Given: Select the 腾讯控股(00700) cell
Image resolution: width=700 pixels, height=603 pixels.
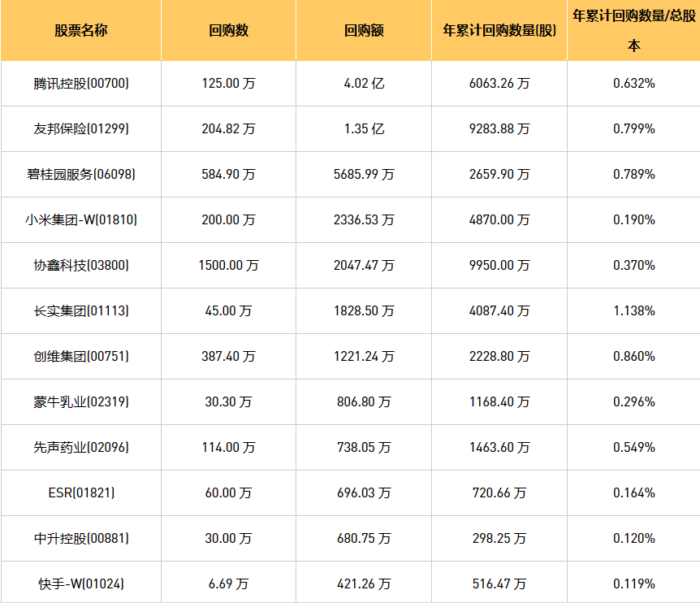Looking at the screenshot, I should pos(81,84).
